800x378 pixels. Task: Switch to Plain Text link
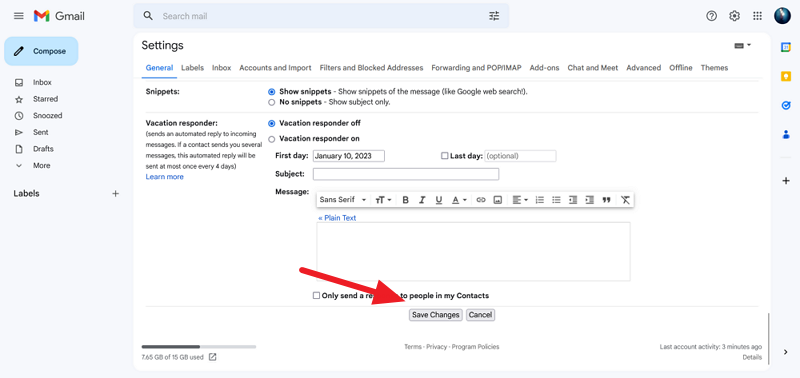(x=337, y=218)
